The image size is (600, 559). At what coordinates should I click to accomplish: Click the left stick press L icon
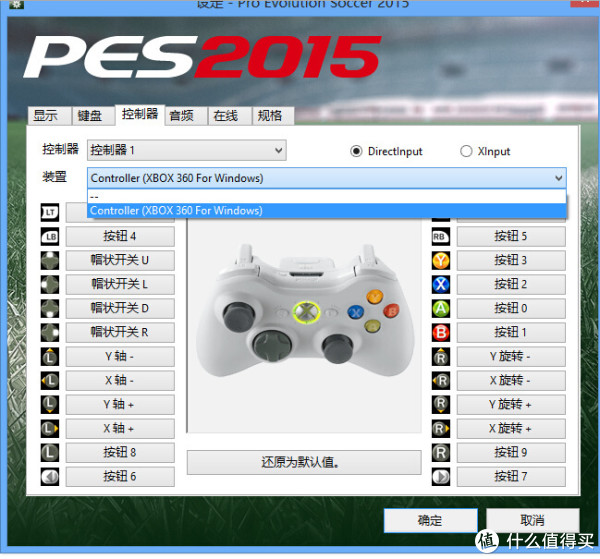(50, 453)
